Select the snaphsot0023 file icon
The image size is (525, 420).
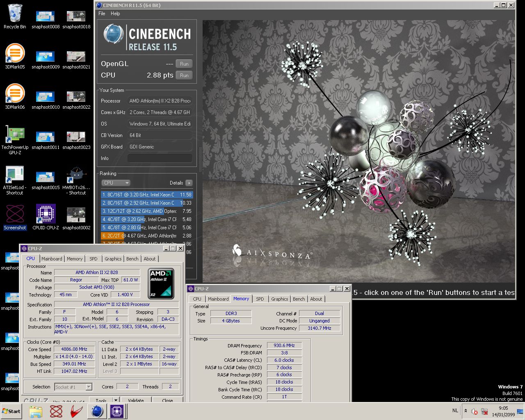click(x=76, y=140)
